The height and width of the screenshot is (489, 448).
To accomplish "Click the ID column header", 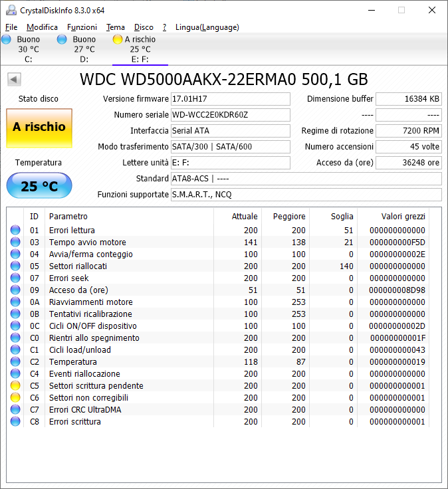I will (35, 216).
